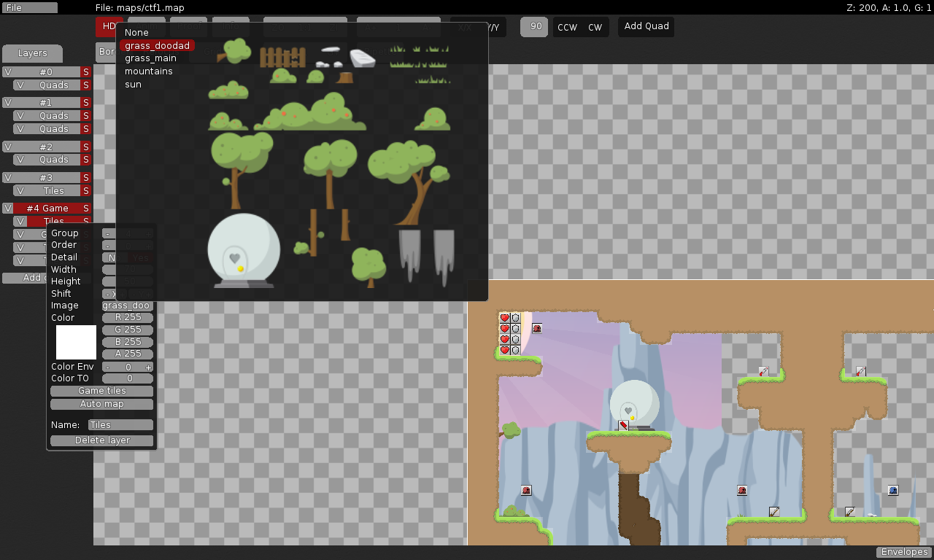The image size is (934, 560).
Task: Select the topmost armor shield tile
Action: 515,318
